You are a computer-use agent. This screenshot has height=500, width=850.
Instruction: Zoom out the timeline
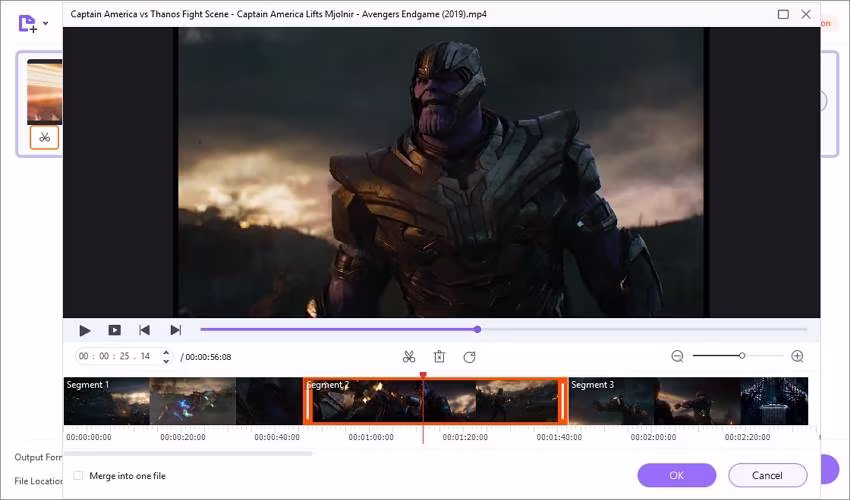point(677,356)
